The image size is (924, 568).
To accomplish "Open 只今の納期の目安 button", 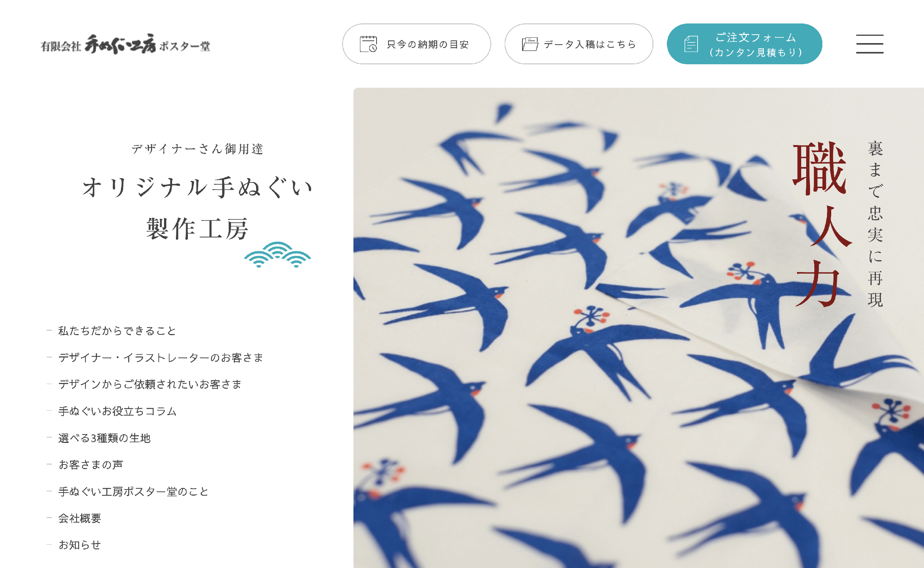I will (417, 44).
